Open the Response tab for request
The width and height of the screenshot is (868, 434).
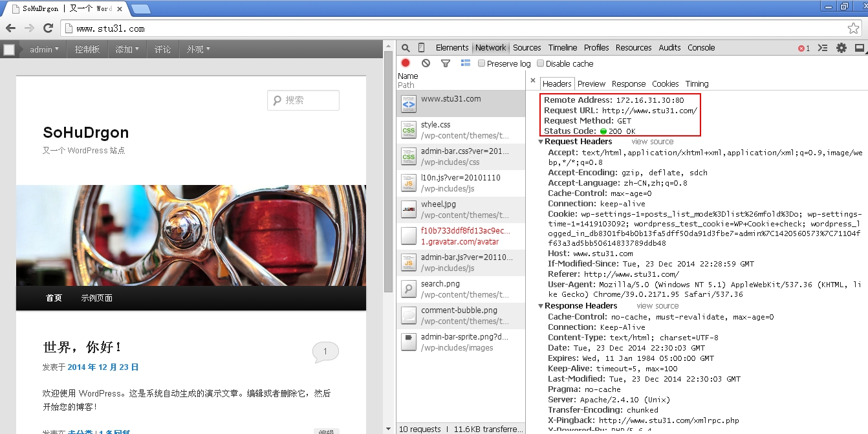click(x=628, y=84)
